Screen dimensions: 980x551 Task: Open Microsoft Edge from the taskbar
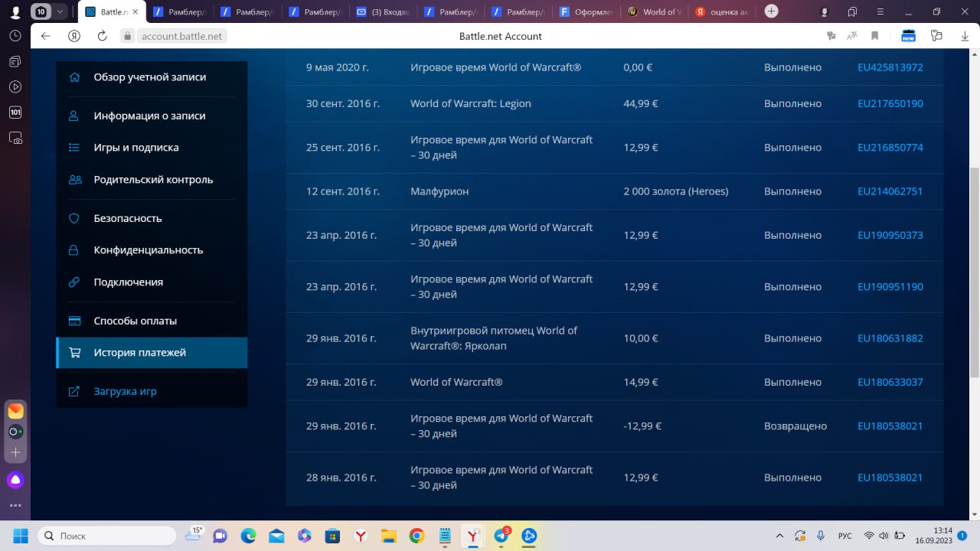[248, 536]
